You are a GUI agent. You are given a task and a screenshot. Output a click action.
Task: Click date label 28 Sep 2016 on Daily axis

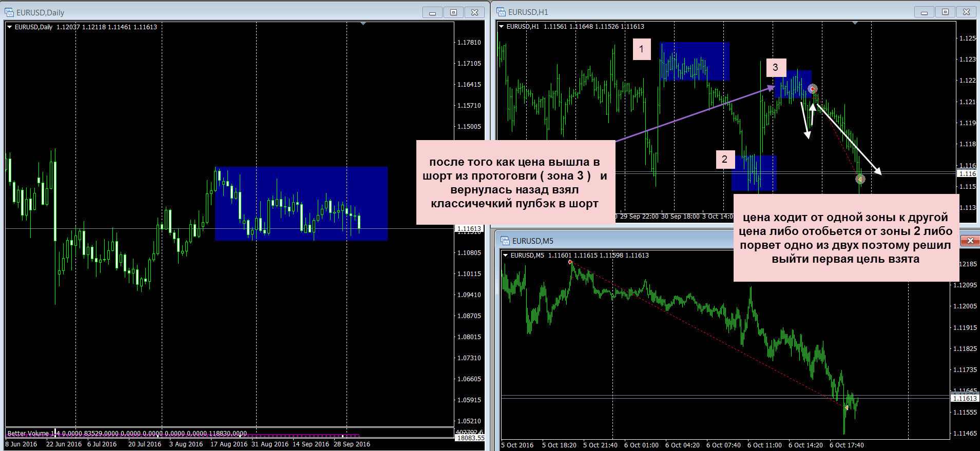352,444
